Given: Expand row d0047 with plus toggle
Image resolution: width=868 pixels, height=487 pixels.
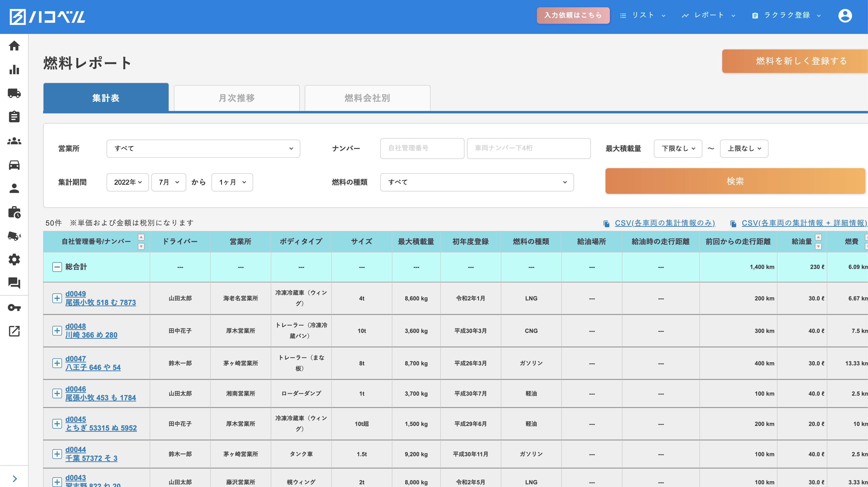Looking at the screenshot, I should [57, 363].
